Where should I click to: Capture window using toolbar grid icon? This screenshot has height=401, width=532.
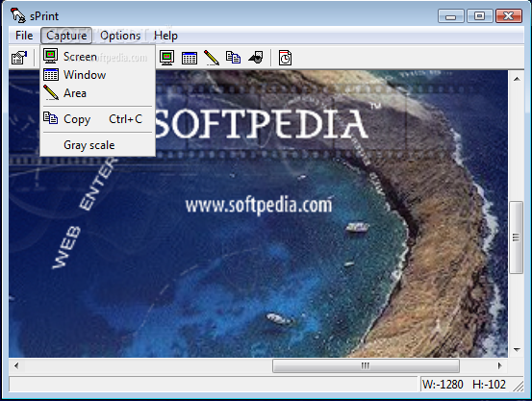point(190,58)
